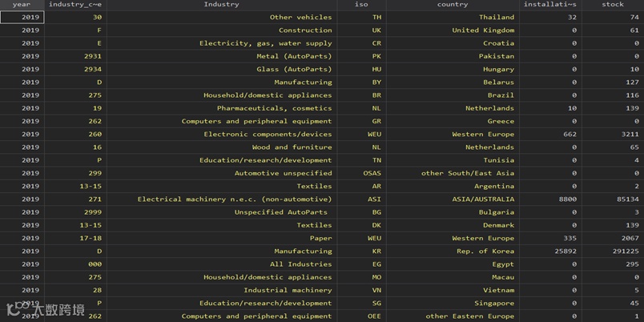The height and width of the screenshot is (322, 644).
Task: Click the 'Paper' industry cell
Action: click(x=222, y=238)
